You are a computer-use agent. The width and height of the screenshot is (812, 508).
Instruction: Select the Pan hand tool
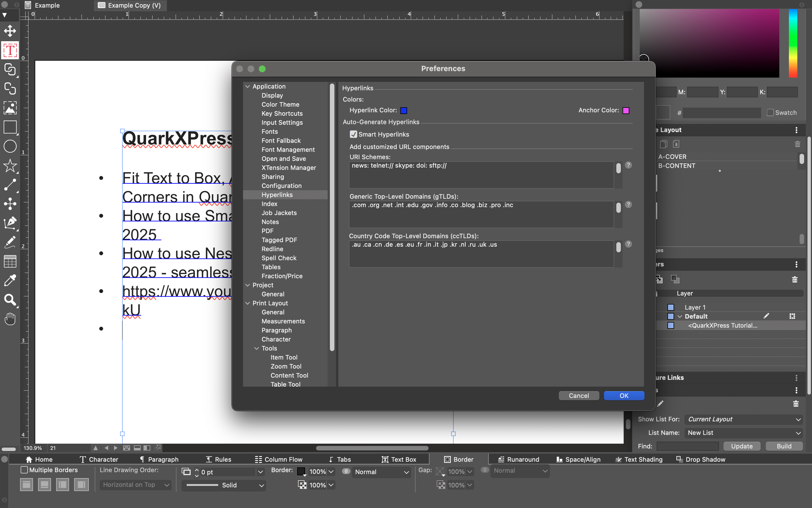pos(10,319)
